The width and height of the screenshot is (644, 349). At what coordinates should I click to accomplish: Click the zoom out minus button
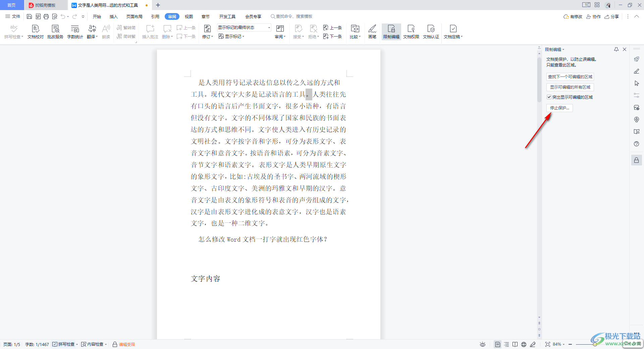click(570, 344)
